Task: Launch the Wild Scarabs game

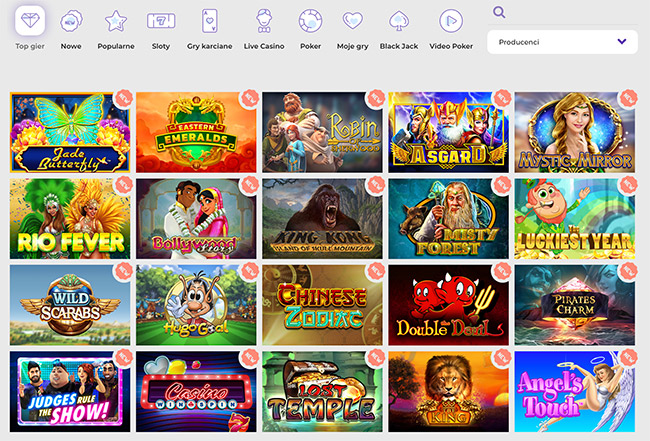Action: (x=70, y=305)
